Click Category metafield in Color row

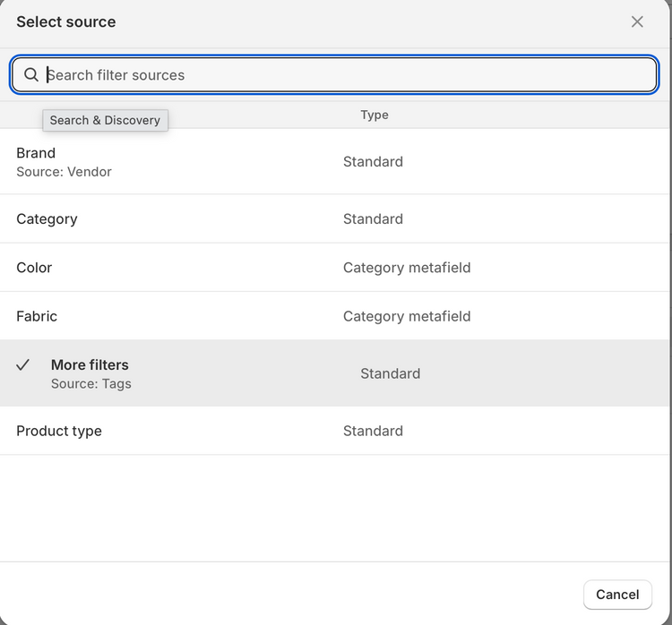point(407,268)
